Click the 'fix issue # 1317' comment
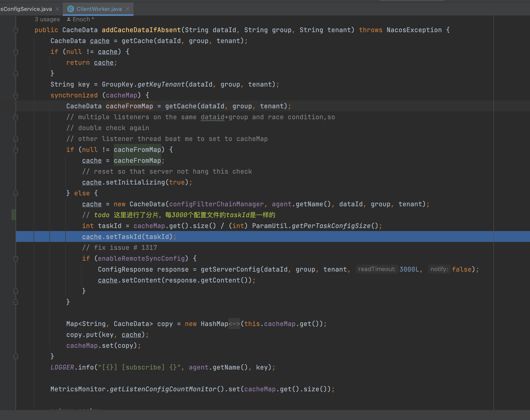Screen dimensions: 530x420 pos(119,248)
